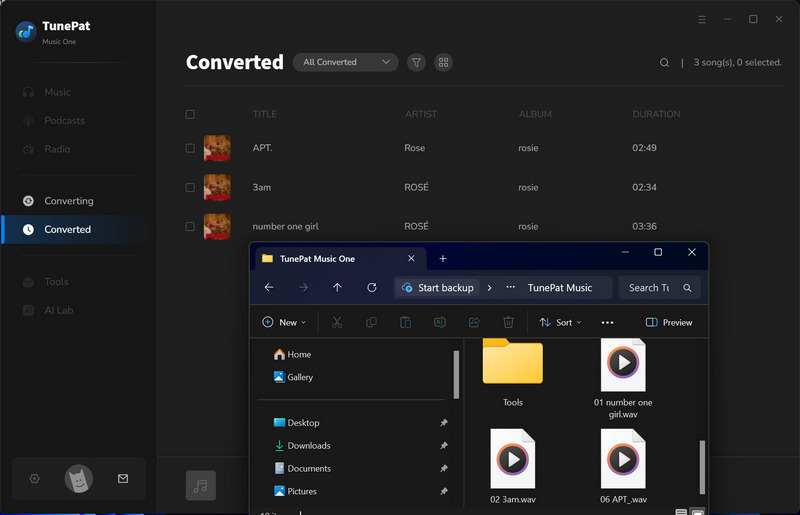Screen dimensions: 800x515
Task: Click the search magnifier in Converted
Action: [664, 62]
